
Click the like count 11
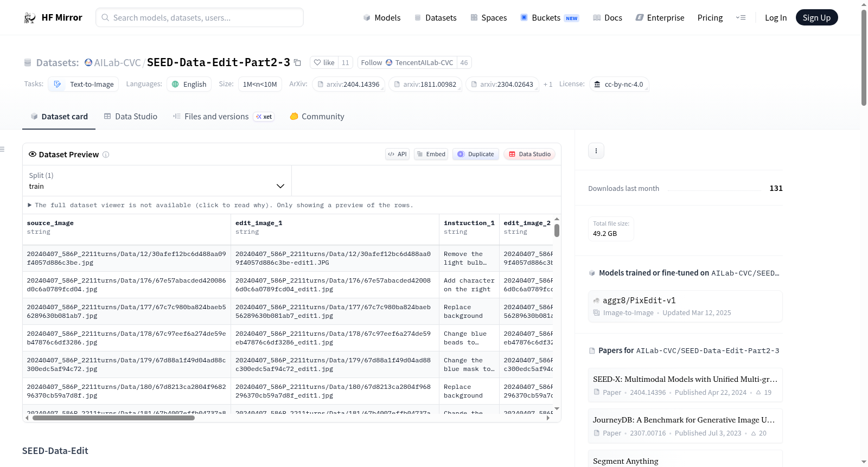(x=346, y=62)
